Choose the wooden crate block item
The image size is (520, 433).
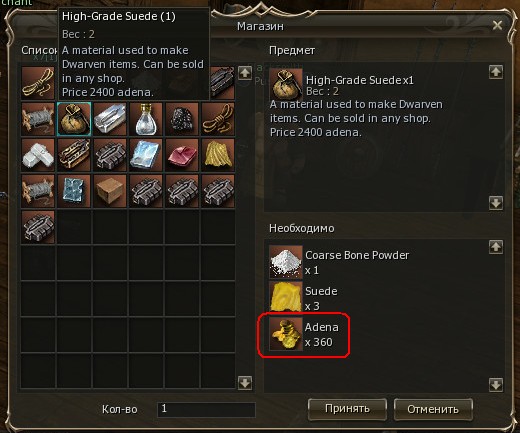pyautogui.click(x=110, y=191)
